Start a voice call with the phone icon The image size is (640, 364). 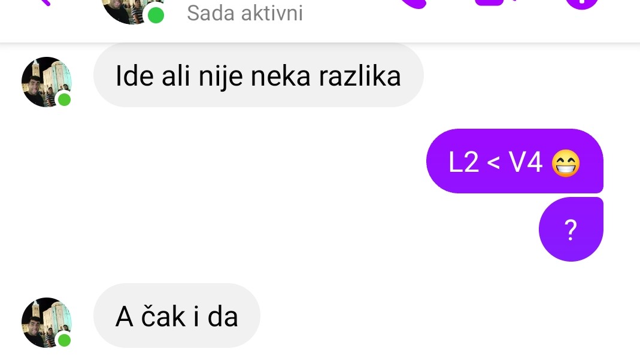click(x=412, y=3)
